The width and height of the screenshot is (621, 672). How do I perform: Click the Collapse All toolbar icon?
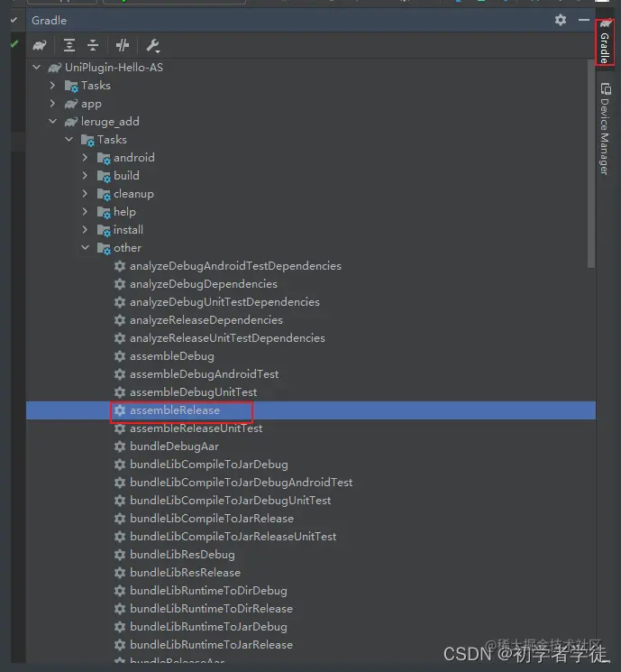[x=93, y=45]
